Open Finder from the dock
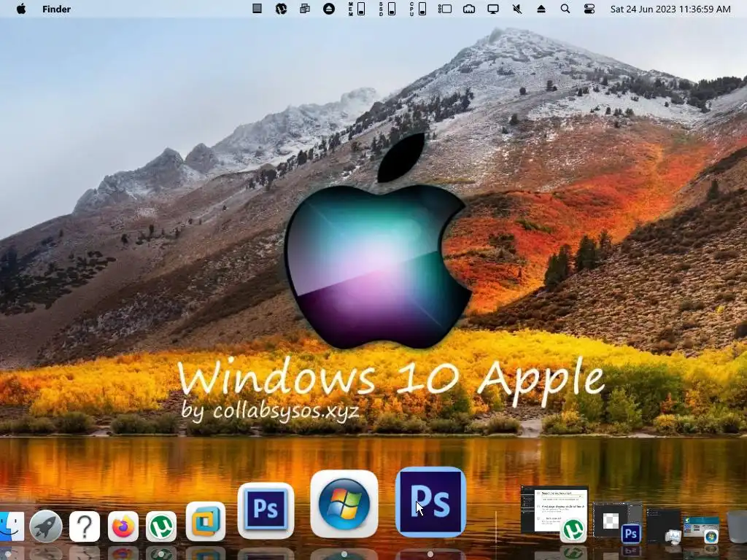This screenshot has height=560, width=747. pyautogui.click(x=12, y=526)
